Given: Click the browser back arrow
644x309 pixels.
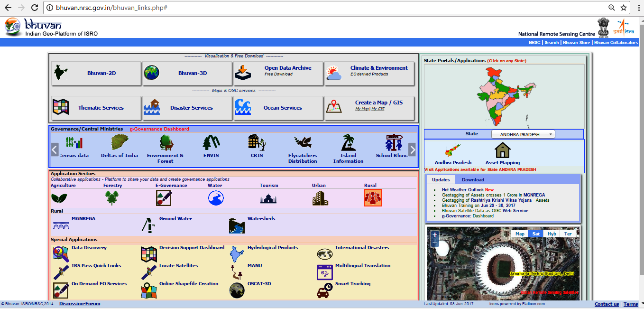Looking at the screenshot, I should tap(8, 8).
